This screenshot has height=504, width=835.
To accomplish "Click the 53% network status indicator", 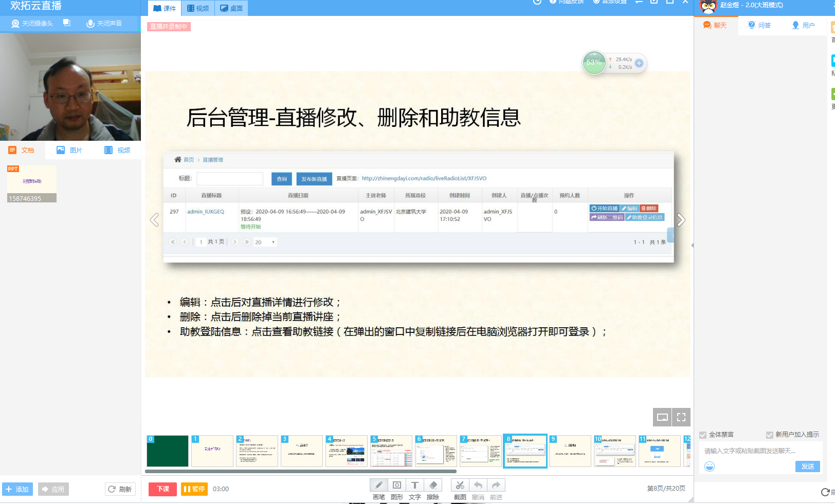I will [x=594, y=63].
